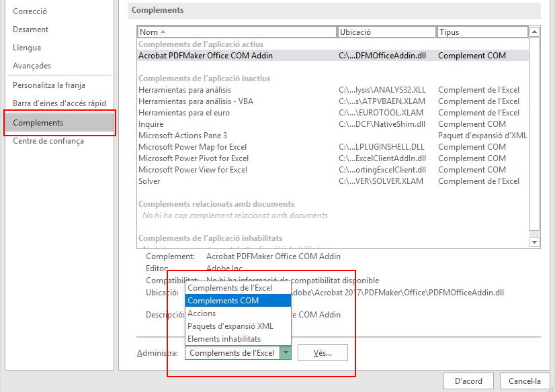
Task: Open the Centre de confiança category
Action: click(48, 141)
